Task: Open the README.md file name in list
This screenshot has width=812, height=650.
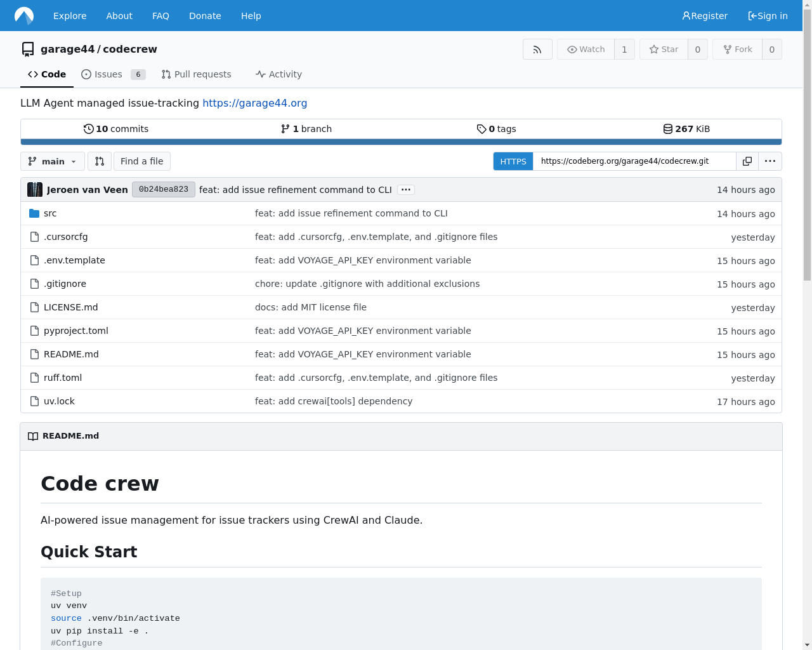Action: click(x=71, y=354)
